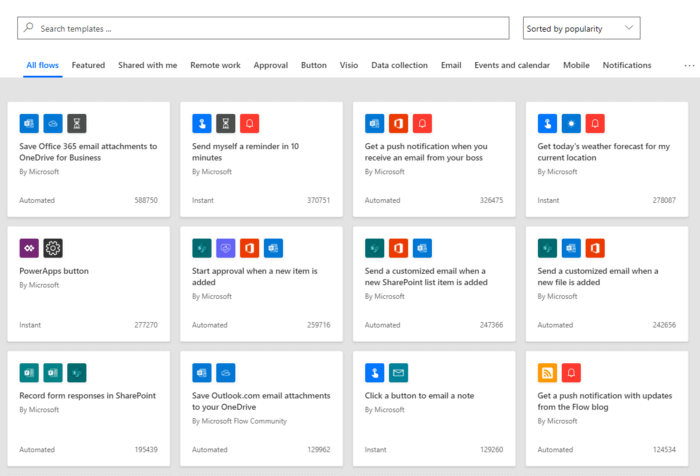This screenshot has height=476, width=700.
Task: Click the gear icon on PowerApps button card
Action: point(53,248)
